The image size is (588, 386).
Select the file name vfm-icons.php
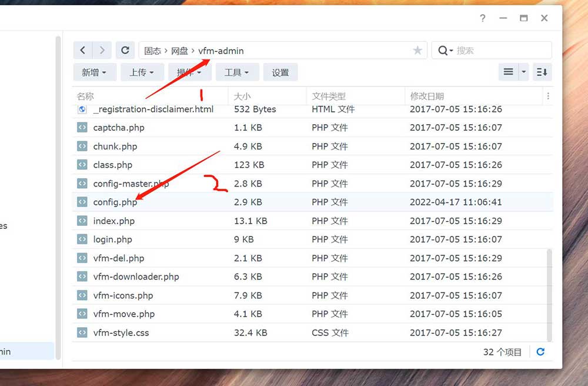click(123, 295)
